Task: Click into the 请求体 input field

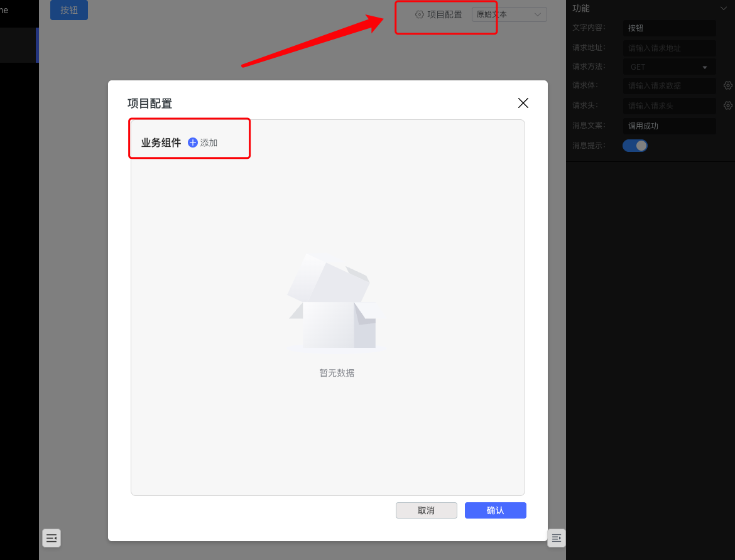Action: click(x=669, y=86)
